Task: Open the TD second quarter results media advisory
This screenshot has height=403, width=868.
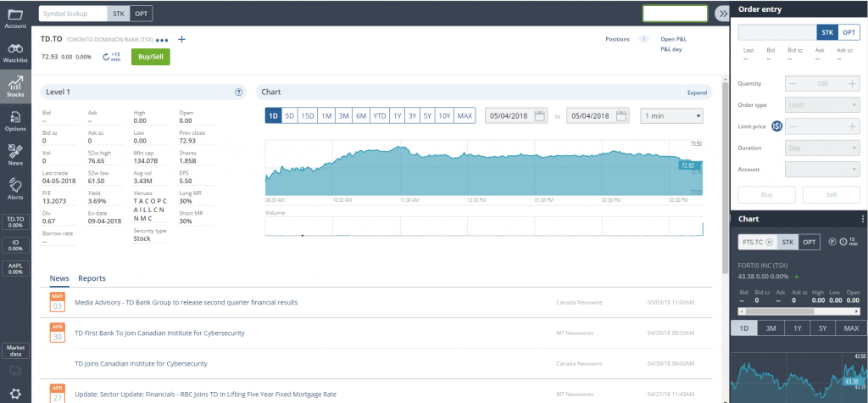Action: pyautogui.click(x=186, y=302)
